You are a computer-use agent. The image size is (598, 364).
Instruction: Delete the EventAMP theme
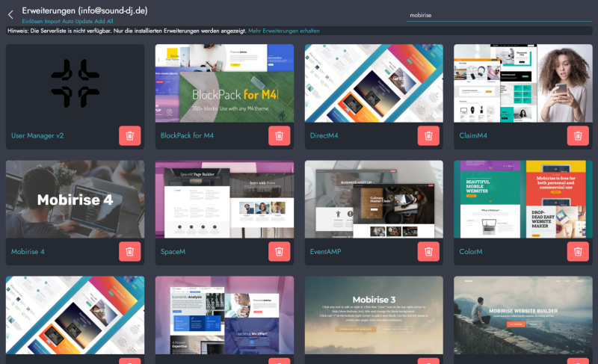[x=428, y=252]
